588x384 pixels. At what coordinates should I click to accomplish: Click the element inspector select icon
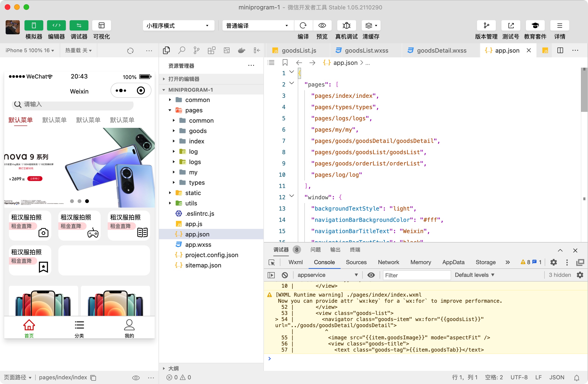(x=271, y=262)
